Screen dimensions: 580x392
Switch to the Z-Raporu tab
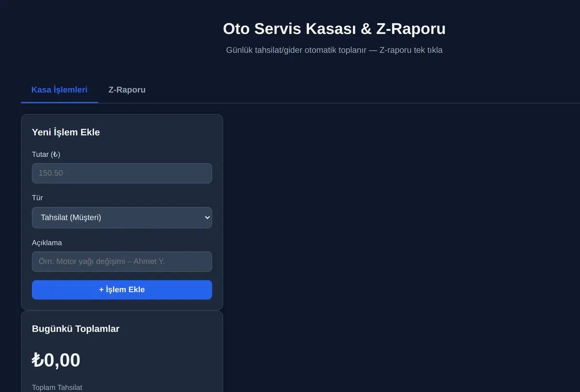[127, 90]
